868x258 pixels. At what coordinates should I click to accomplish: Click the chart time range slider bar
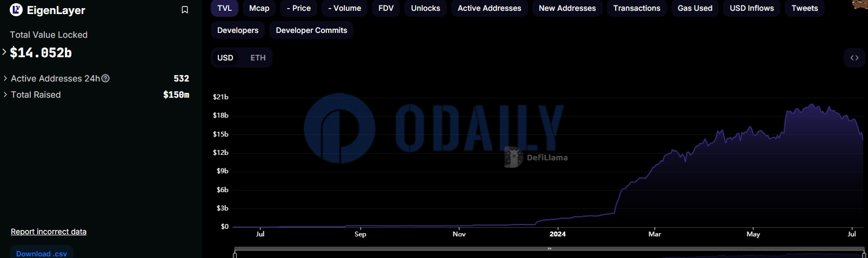point(549,249)
